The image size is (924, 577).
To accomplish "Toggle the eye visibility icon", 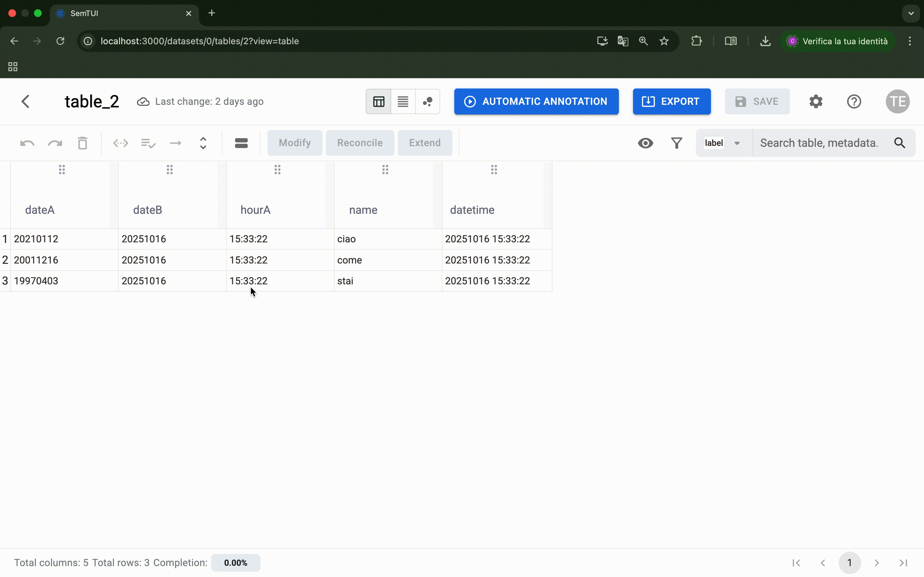I will point(645,143).
